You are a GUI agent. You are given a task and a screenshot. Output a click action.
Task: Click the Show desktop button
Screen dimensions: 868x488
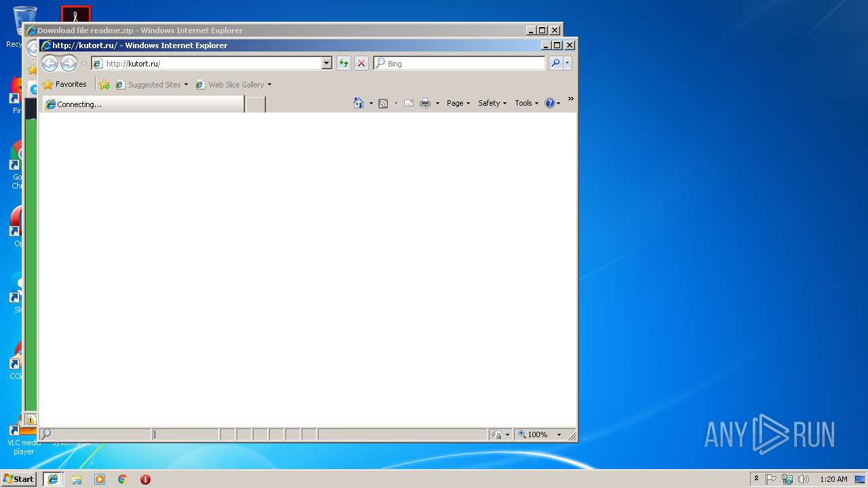861,479
